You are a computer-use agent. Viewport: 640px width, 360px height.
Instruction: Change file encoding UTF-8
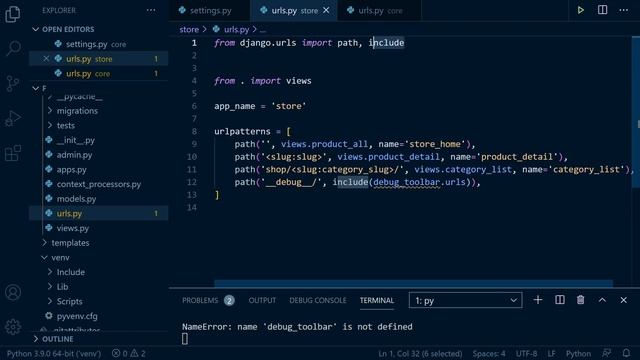point(526,353)
